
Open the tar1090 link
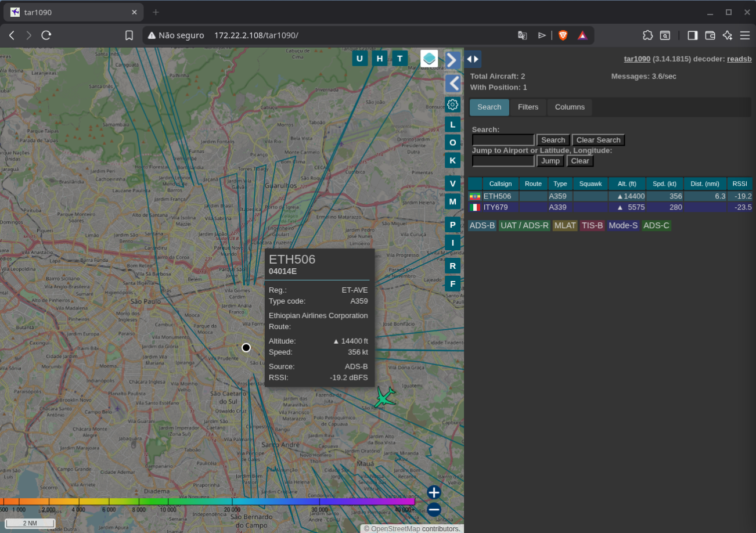[637, 59]
